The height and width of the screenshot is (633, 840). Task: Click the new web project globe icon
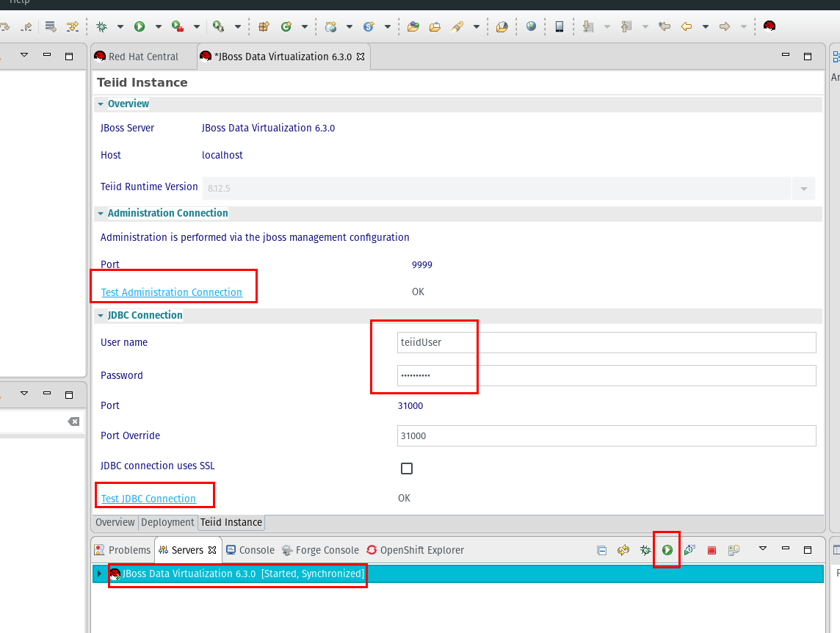[330, 26]
